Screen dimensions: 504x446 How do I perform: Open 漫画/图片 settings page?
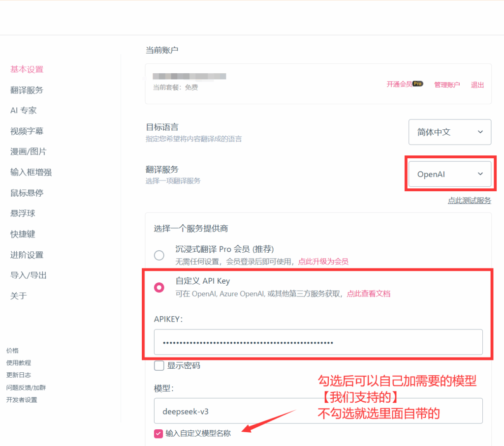pos(29,151)
